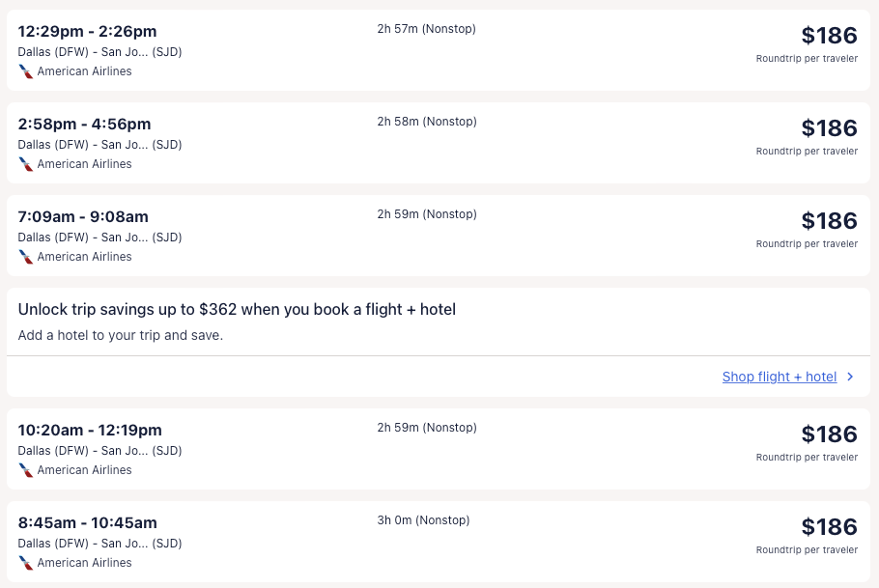
Task: Click American Airlines logo on 8:45am flight
Action: [25, 563]
